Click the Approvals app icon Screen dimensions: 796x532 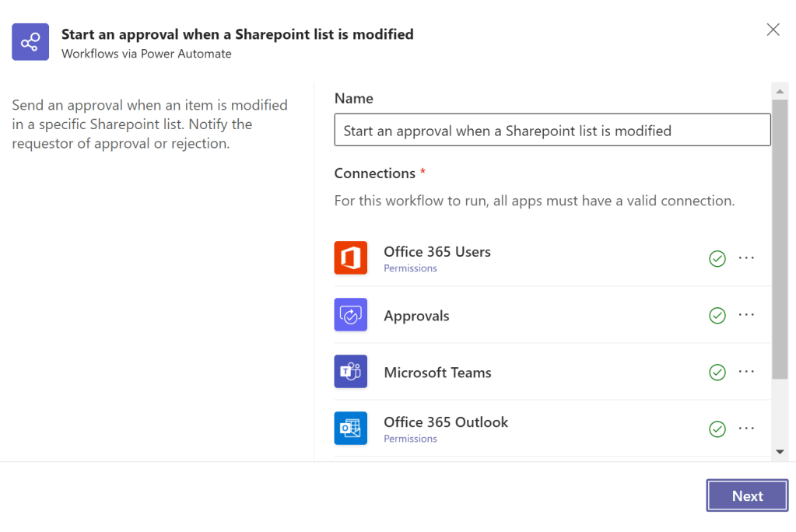click(x=350, y=315)
